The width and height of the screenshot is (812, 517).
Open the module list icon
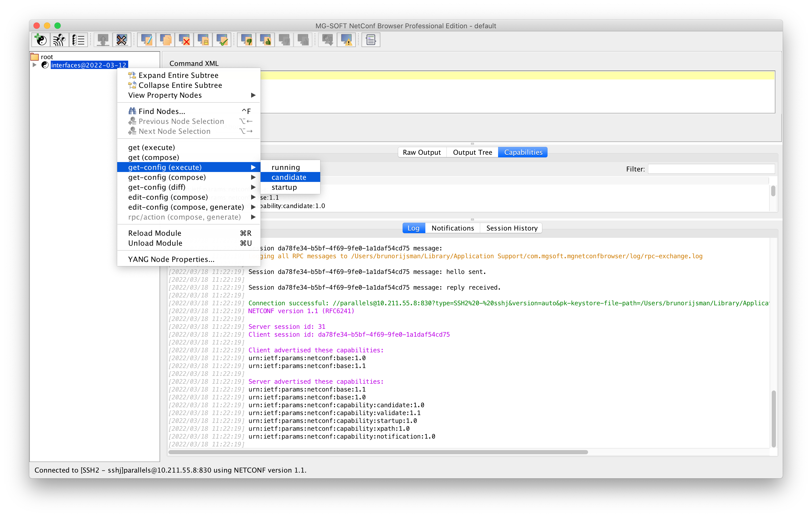(x=78, y=40)
